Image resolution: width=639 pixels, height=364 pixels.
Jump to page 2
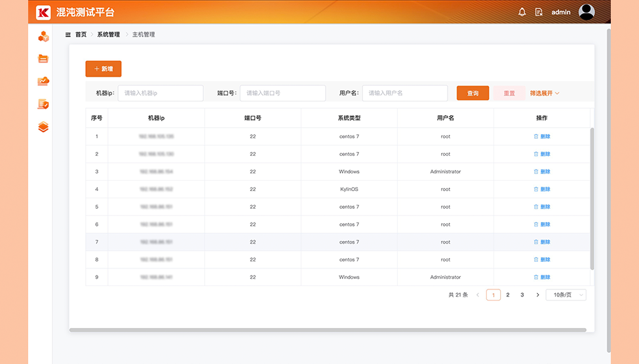[508, 295]
